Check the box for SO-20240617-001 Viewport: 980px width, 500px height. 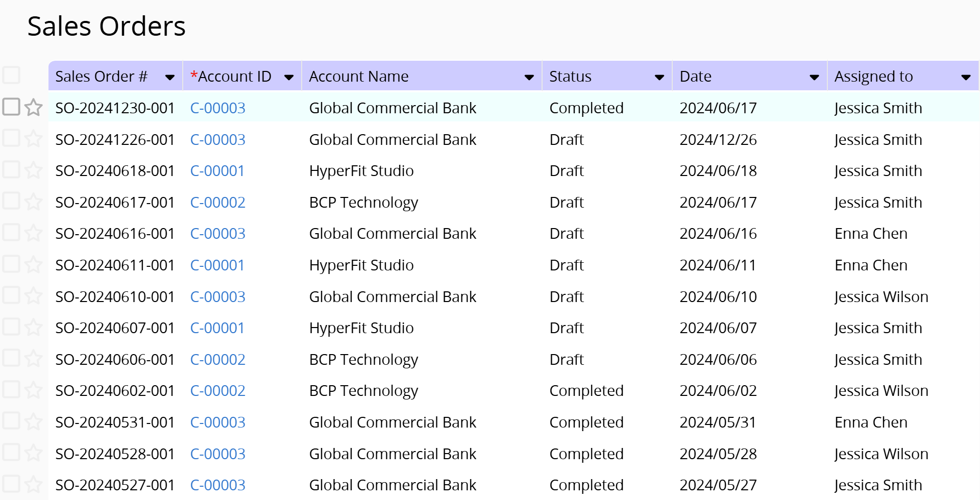click(11, 201)
